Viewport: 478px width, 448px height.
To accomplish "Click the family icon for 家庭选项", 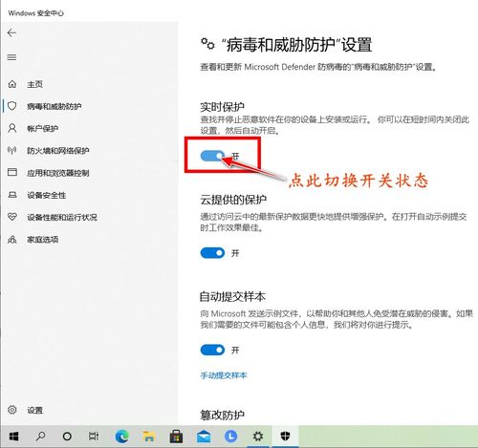I will click(x=12, y=239).
